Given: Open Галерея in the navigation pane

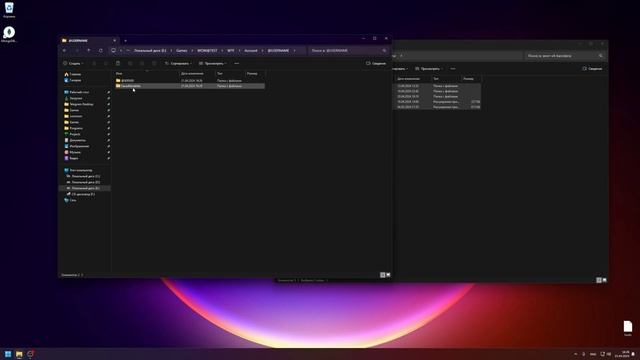Looking at the screenshot, I should click(x=73, y=80).
